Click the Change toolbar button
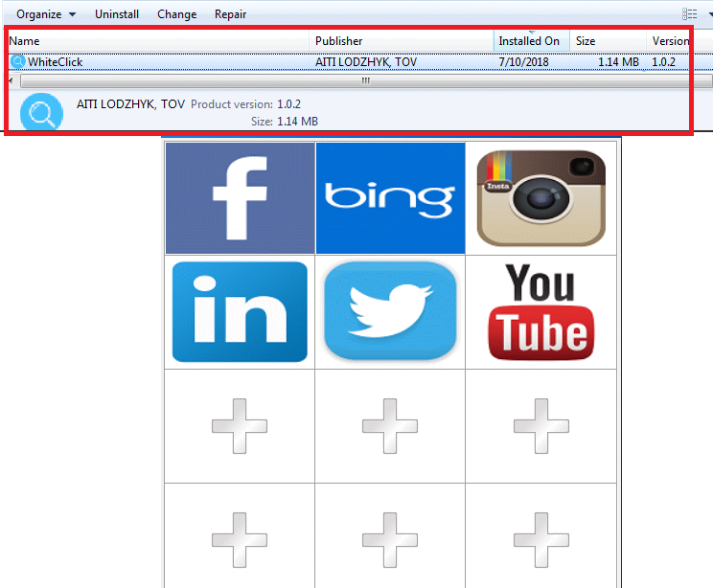 click(176, 14)
